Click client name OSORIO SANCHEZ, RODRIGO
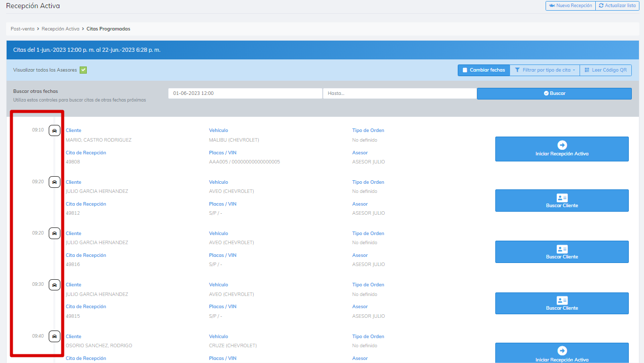Screen dimensions: 644x363 (99, 346)
